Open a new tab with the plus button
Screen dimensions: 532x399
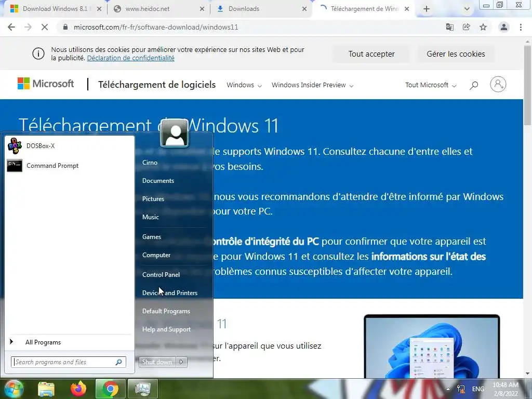pyautogui.click(x=427, y=9)
